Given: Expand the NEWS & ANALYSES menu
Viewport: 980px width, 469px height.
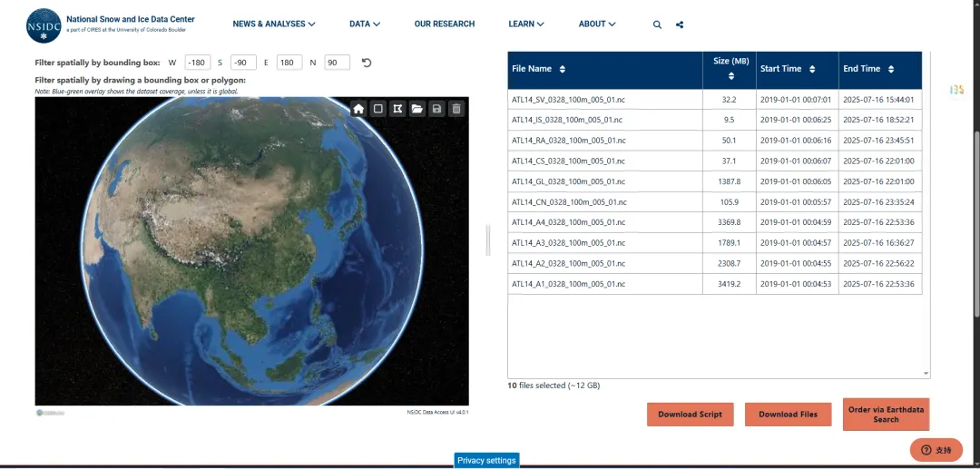Looking at the screenshot, I should tap(274, 24).
